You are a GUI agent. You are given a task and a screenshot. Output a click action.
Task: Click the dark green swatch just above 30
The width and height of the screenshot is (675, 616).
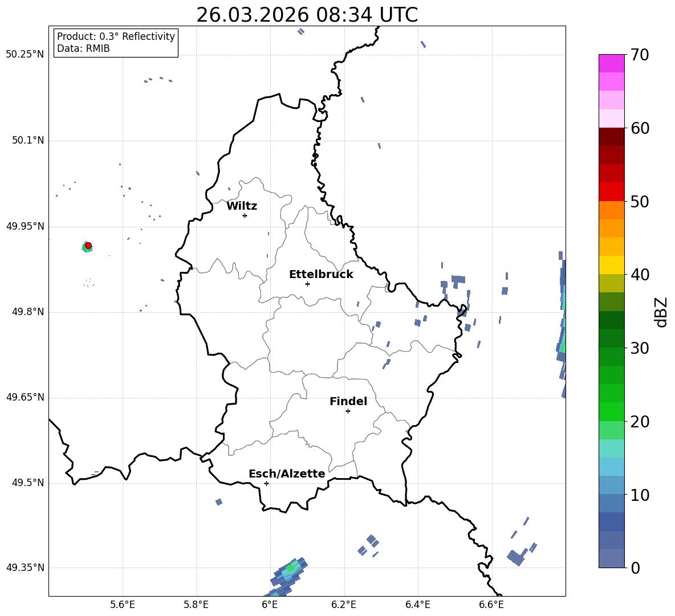611,338
